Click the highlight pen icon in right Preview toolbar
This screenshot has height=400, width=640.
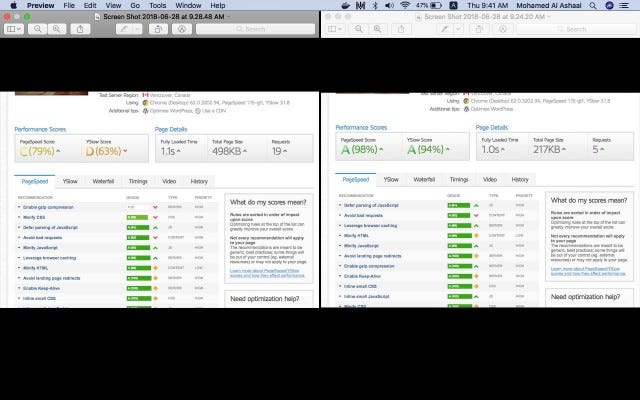(445, 29)
